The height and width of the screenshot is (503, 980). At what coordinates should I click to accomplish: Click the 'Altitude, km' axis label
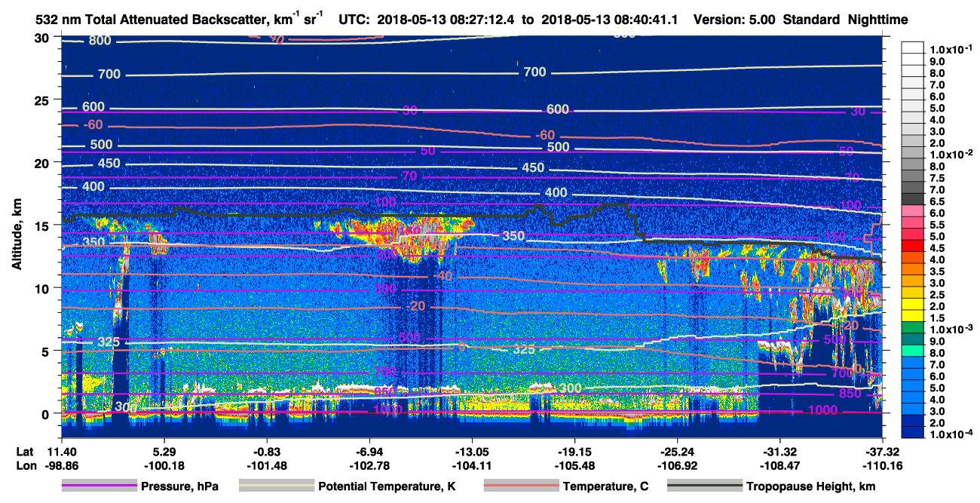click(17, 235)
